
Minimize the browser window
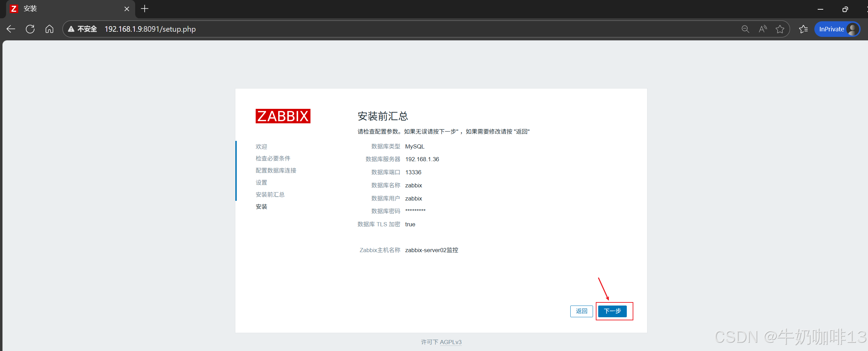coord(820,9)
